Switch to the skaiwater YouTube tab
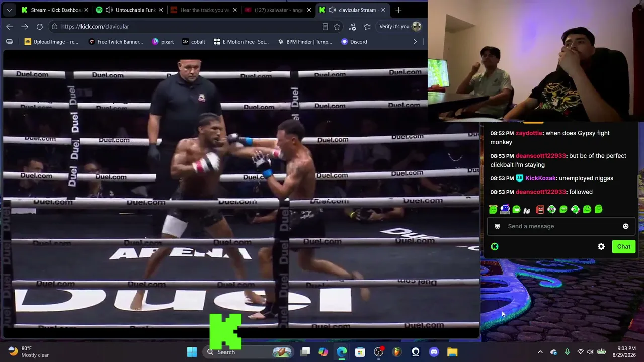The width and height of the screenshot is (644, 362). [278, 10]
